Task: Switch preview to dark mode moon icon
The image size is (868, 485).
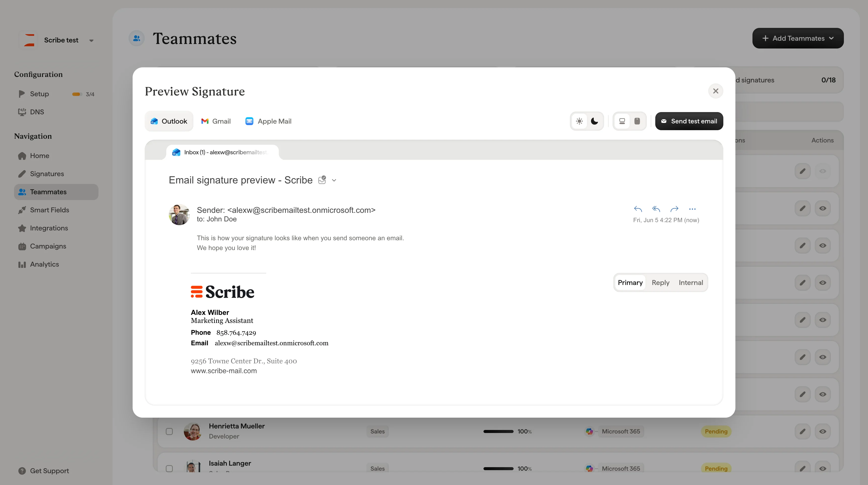Action: coord(595,121)
